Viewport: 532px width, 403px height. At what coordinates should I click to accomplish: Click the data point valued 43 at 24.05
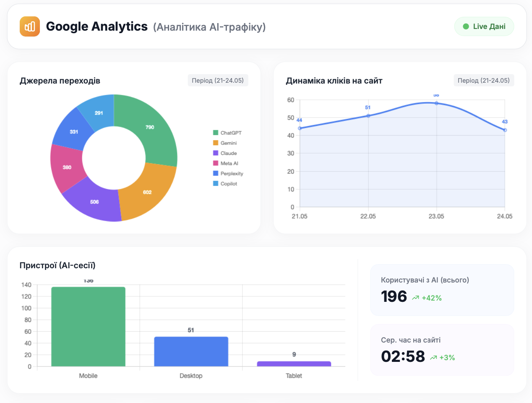pyautogui.click(x=505, y=130)
